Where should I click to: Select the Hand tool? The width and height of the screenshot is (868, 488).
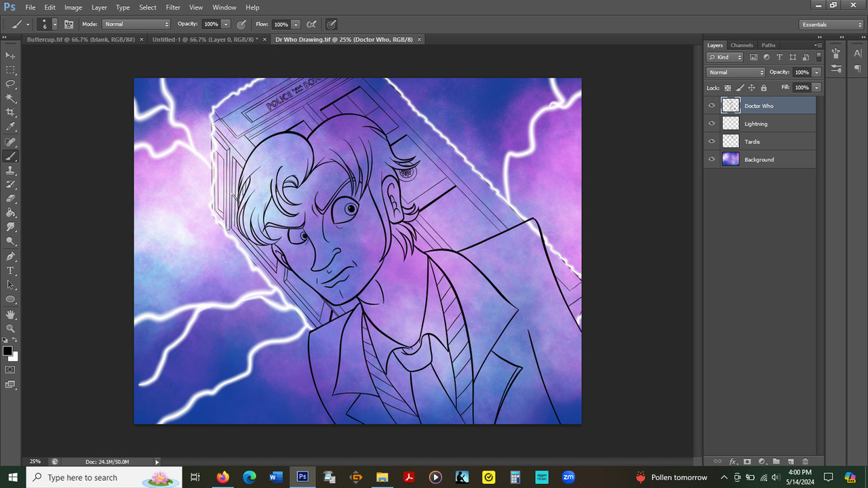10,314
